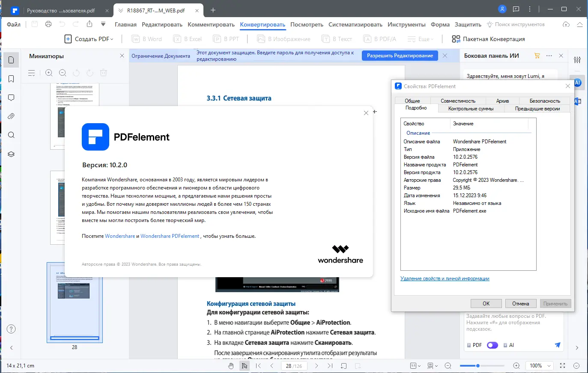Switch to Предыдущие версии tab
Screen dimensions: 588x373
click(x=537, y=109)
